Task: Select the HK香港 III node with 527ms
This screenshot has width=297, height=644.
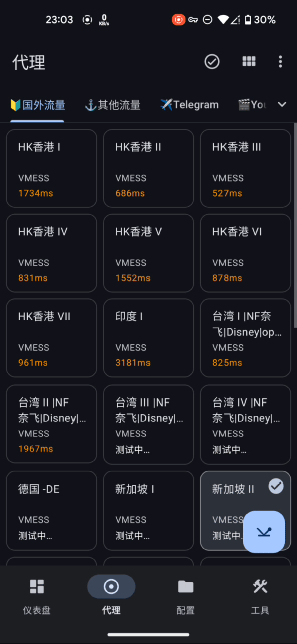Action: pyautogui.click(x=246, y=169)
